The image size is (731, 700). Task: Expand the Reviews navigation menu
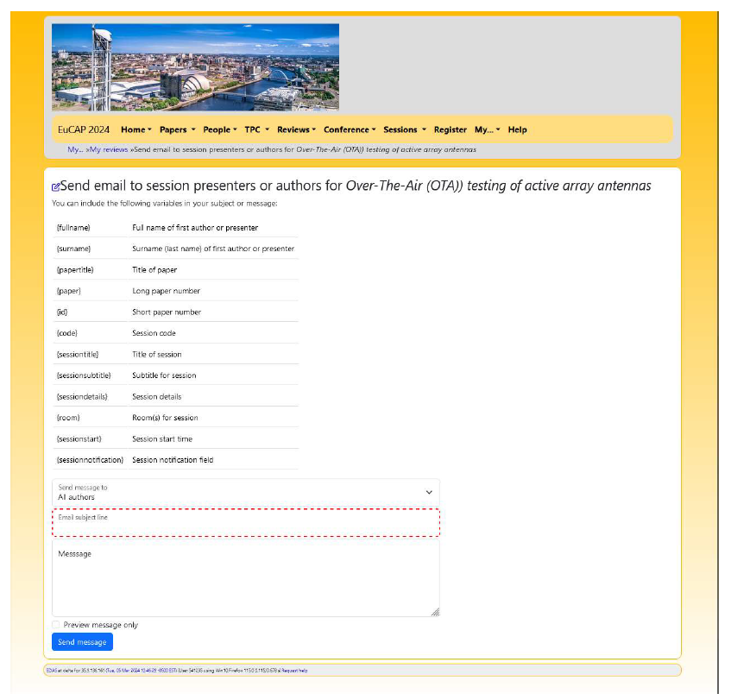(296, 129)
